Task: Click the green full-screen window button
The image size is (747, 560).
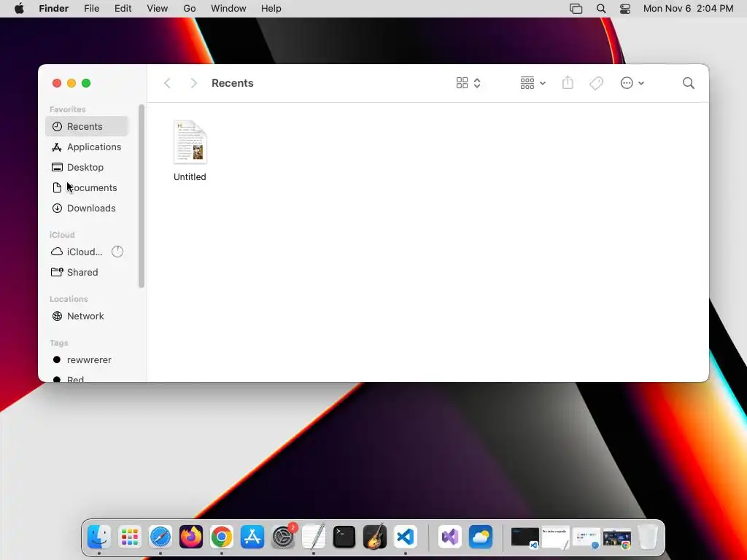Action: [86, 83]
